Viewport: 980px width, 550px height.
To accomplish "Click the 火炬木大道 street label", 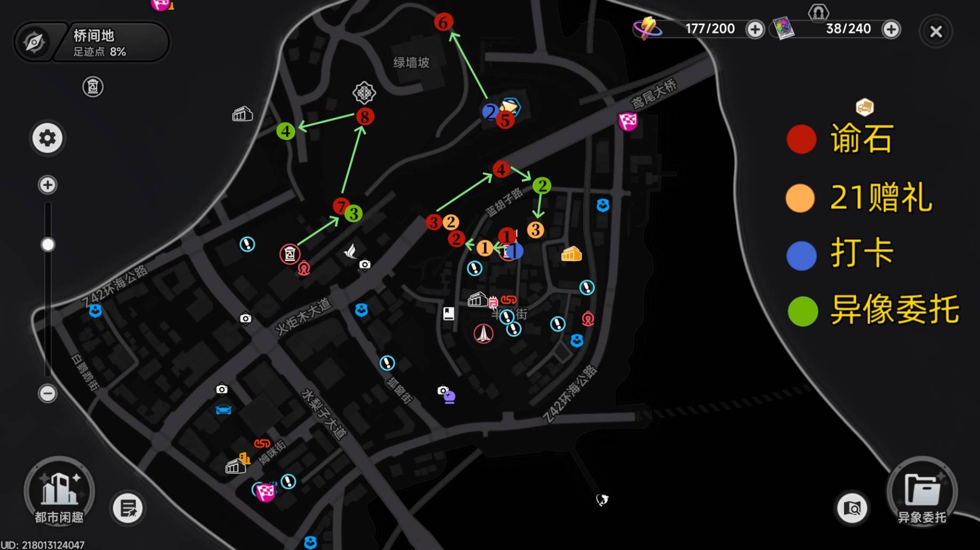I will click(303, 317).
